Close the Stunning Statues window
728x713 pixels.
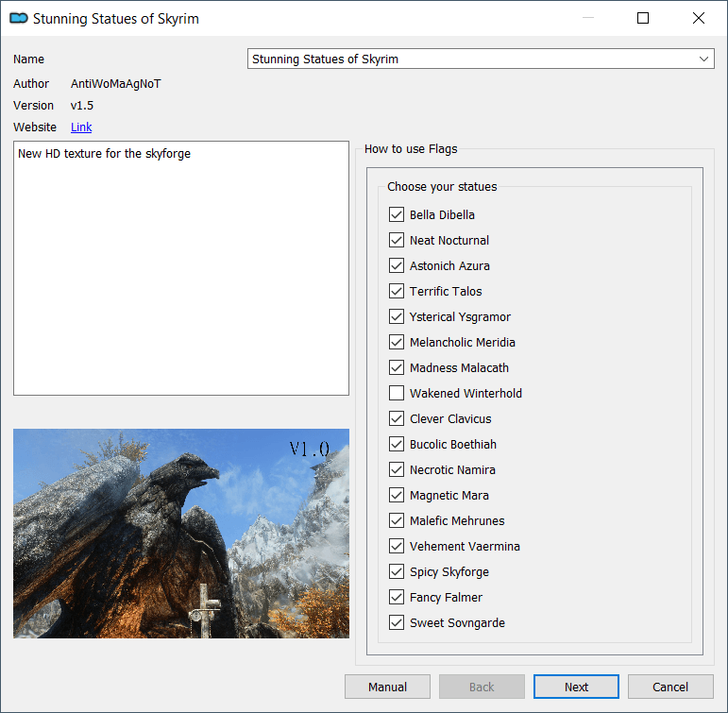(x=699, y=18)
